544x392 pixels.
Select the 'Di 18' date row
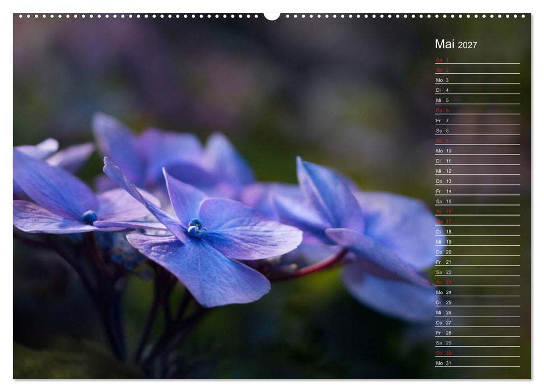pyautogui.click(x=477, y=231)
